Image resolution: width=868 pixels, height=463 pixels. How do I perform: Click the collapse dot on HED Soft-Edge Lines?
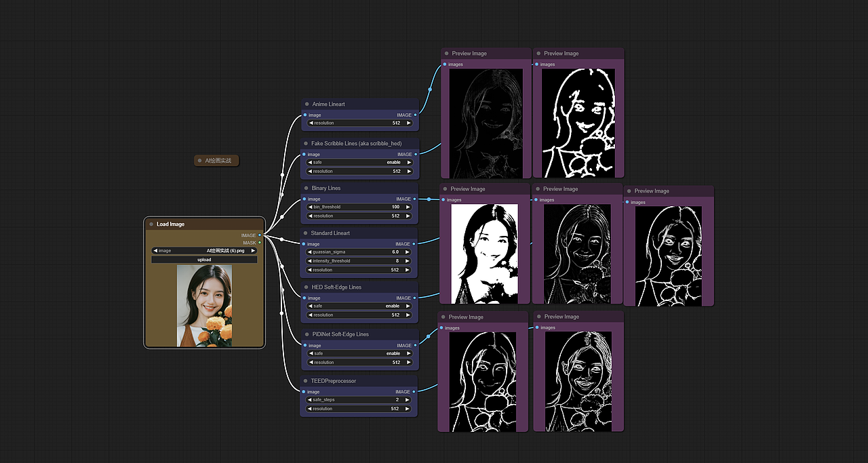[x=307, y=287]
